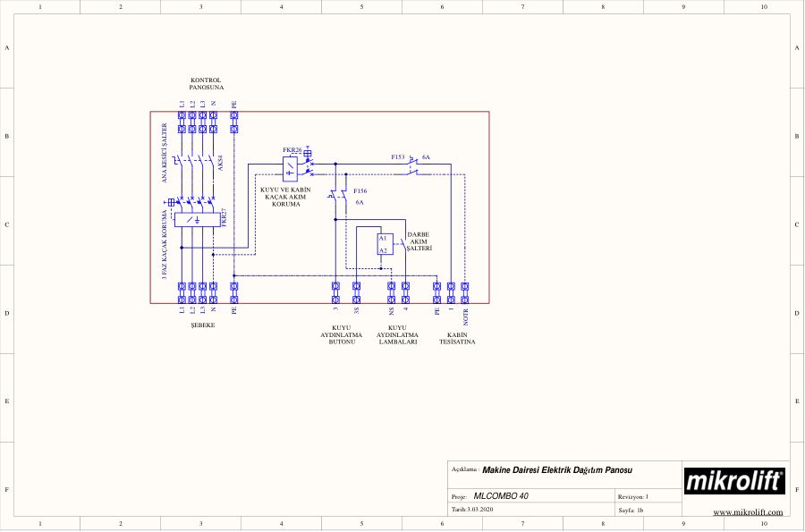This screenshot has height=532, width=805.
Task: Click the "Proje:" field label
Action: [459, 497]
